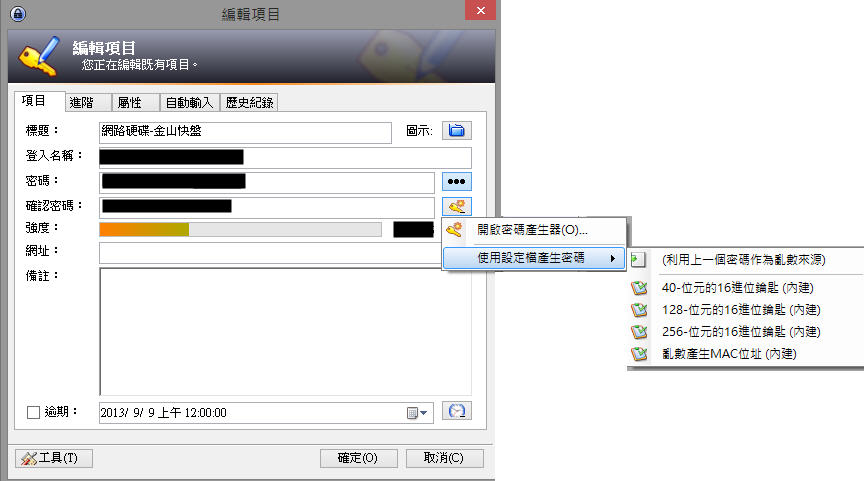The height and width of the screenshot is (481, 864).
Task: Open the 工具(T) tools menu button
Action: pyautogui.click(x=54, y=458)
